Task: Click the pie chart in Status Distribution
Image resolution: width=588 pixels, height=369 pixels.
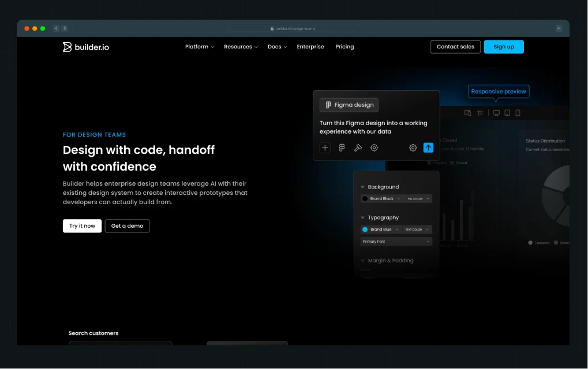Action: (x=556, y=195)
